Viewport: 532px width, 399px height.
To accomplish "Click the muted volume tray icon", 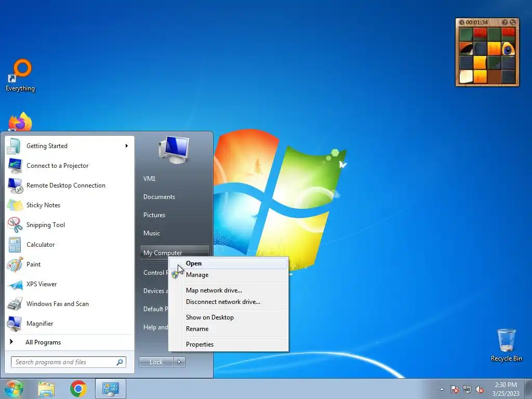I will (x=480, y=389).
